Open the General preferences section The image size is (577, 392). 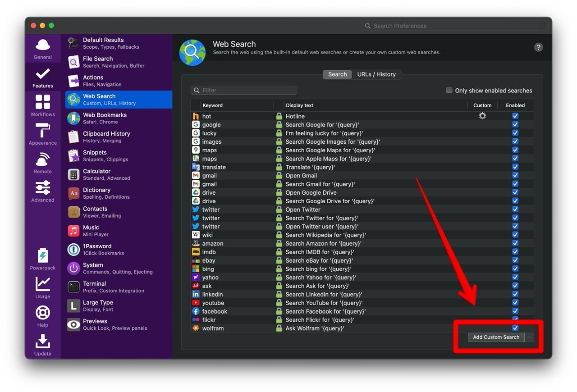coord(42,49)
